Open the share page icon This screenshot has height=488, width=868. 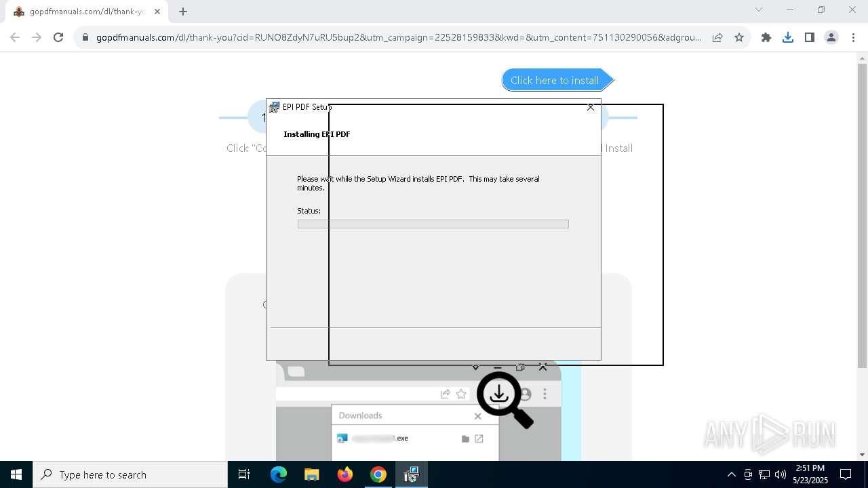point(717,37)
